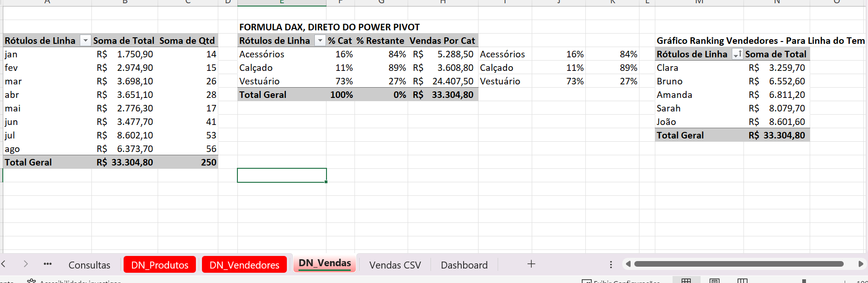This screenshot has height=283, width=868.
Task: Click the horizontal scrollbar left arrow
Action: 628,264
